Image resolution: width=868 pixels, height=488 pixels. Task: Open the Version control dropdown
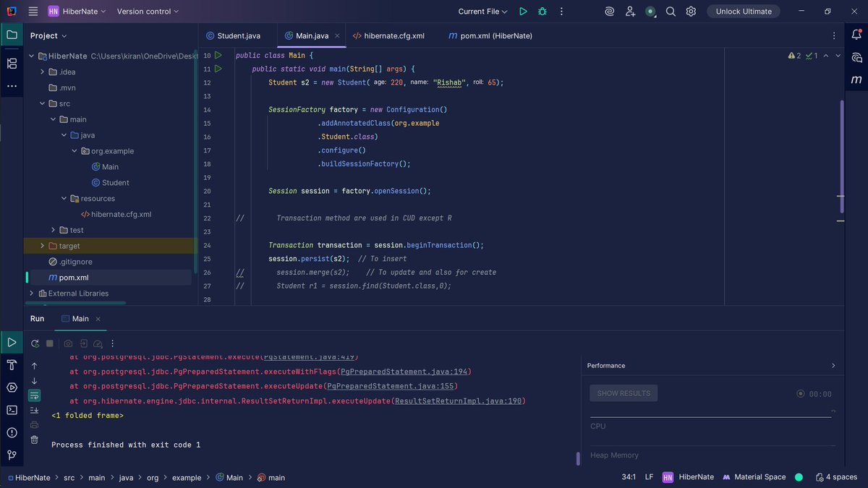[148, 12]
